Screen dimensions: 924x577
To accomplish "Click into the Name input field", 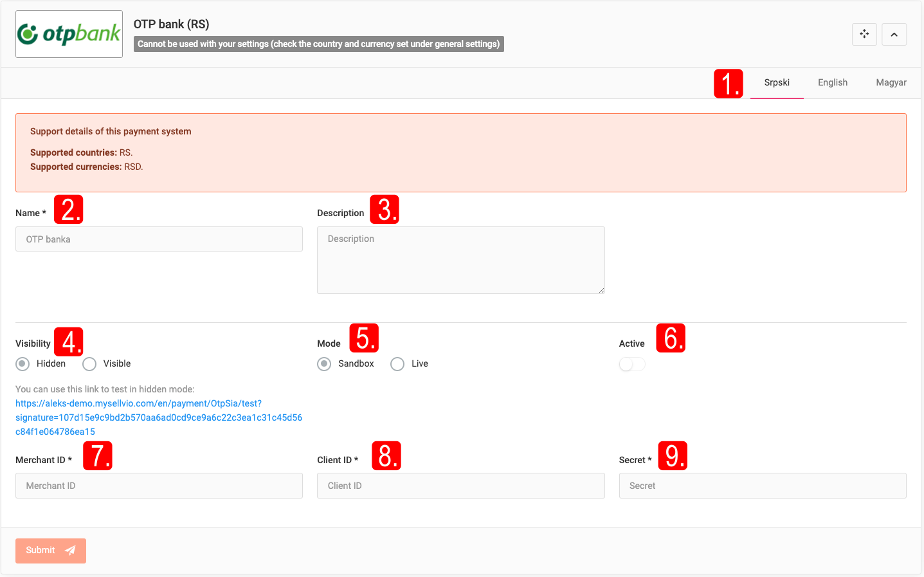I will 159,239.
